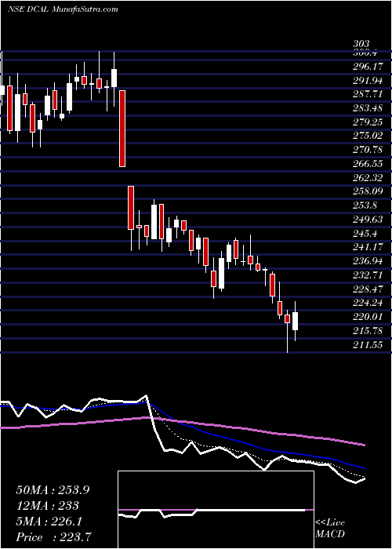Click the 253.8 price axis label
Image resolution: width=392 pixels, height=549 pixels.
coord(365,205)
